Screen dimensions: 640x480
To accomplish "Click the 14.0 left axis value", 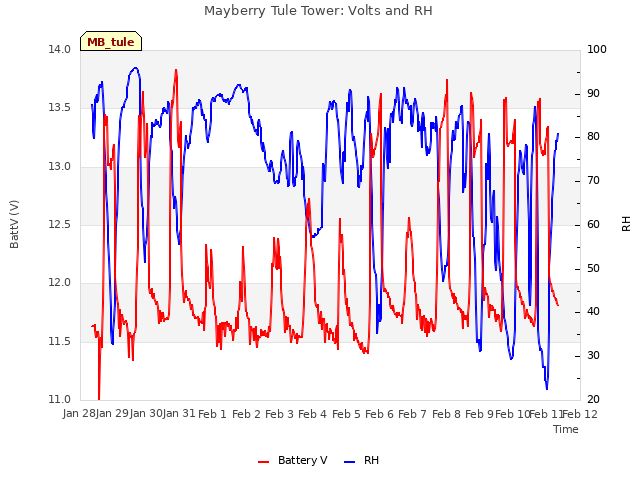I will (60, 50).
